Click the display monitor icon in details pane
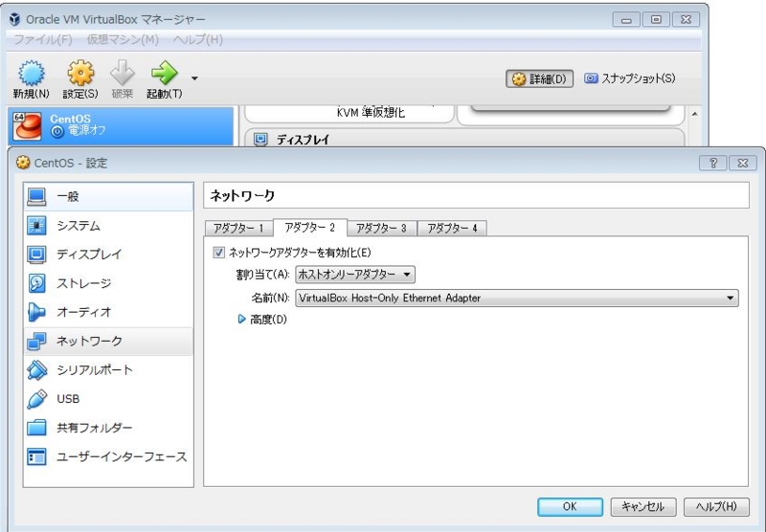Screen dimensions: 766x532 click(260, 139)
